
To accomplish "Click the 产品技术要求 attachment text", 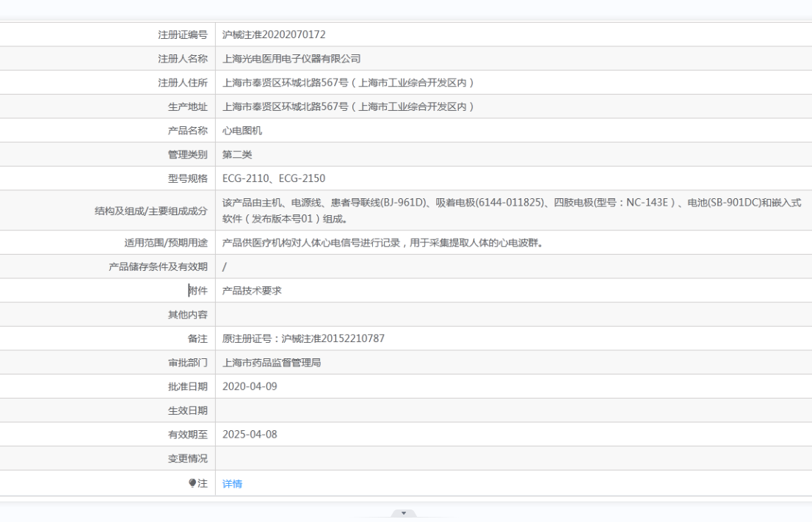I will coord(252,291).
